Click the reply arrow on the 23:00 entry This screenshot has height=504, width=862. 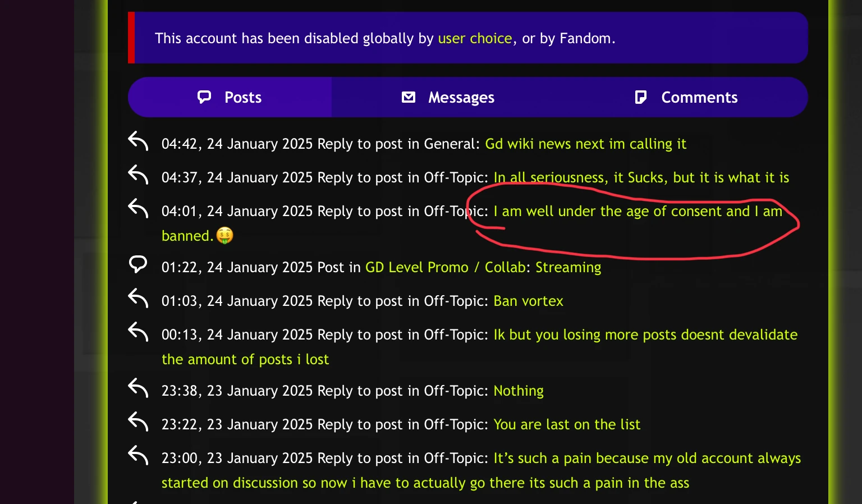coord(138,457)
